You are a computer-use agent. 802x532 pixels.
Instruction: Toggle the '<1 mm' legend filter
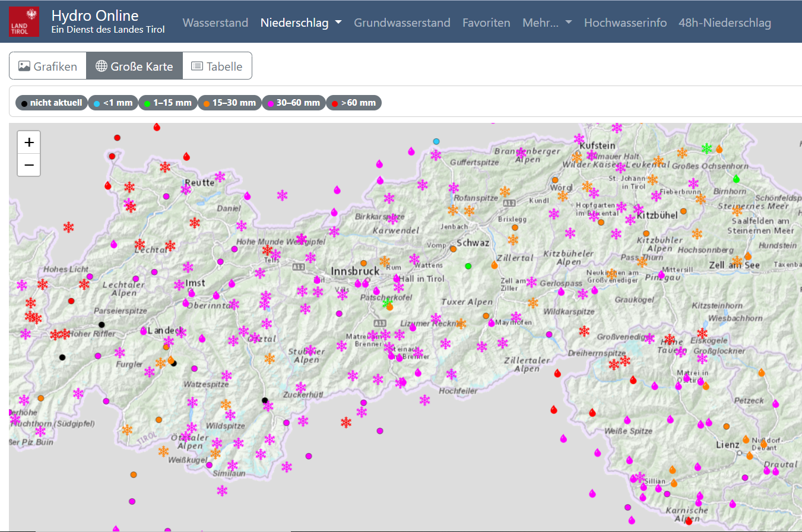113,103
